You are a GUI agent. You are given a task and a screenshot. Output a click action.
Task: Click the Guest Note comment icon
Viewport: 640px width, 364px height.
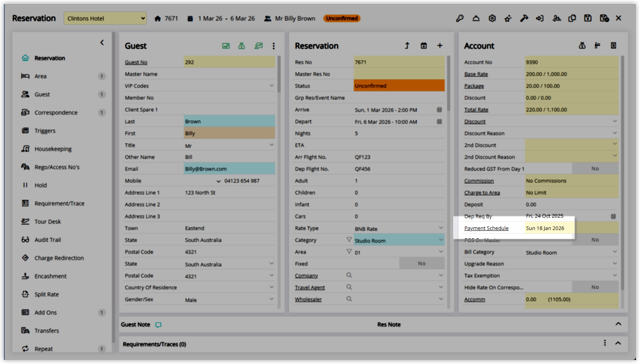click(x=159, y=325)
